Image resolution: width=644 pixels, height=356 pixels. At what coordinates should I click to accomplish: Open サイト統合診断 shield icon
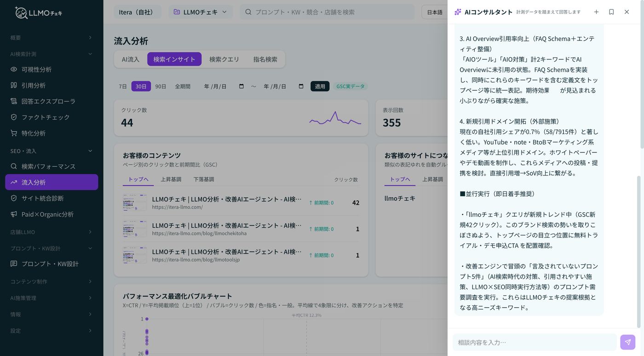(14, 198)
